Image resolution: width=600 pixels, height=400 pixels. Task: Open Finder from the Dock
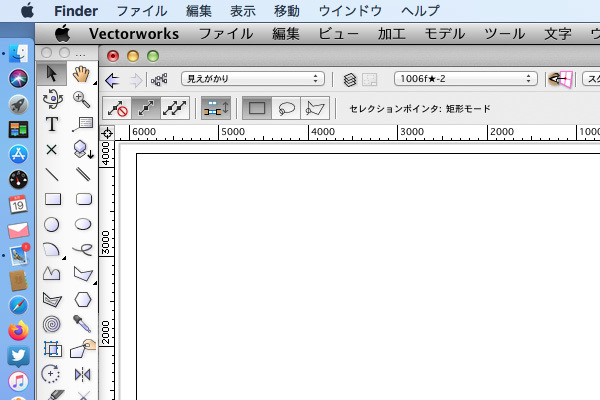tap(18, 54)
